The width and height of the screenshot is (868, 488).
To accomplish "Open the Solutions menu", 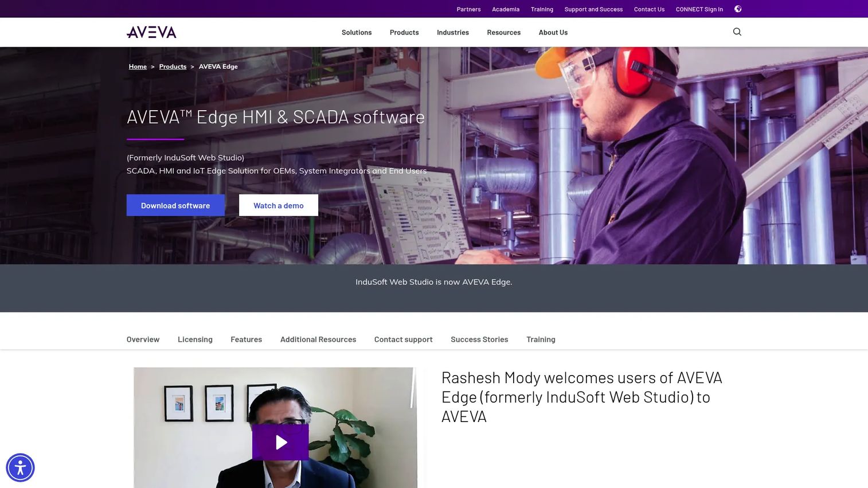I will [x=357, y=33].
